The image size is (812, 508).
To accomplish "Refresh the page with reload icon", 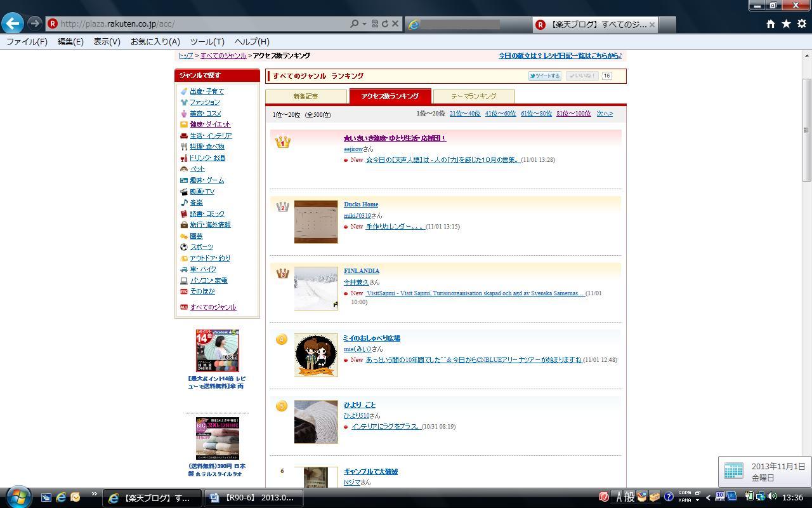I will 384,23.
